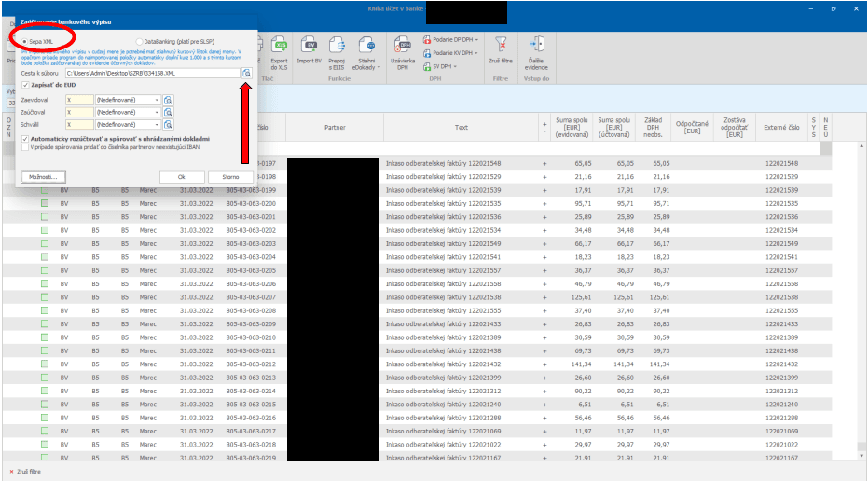Check the row B05-03-063-0210 checkbox
This screenshot has width=868, height=481.
(x=45, y=337)
